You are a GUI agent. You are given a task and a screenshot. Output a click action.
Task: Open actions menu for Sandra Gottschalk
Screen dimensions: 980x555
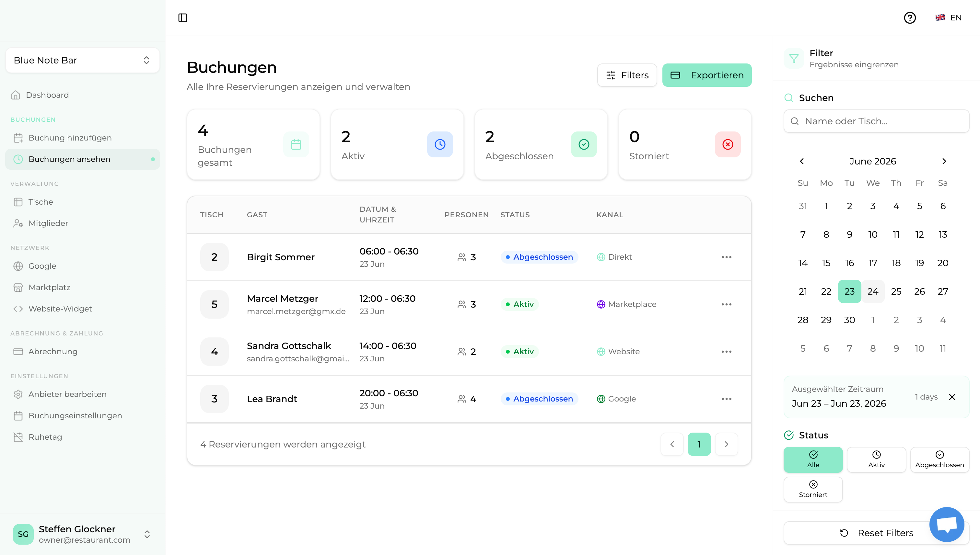tap(726, 351)
